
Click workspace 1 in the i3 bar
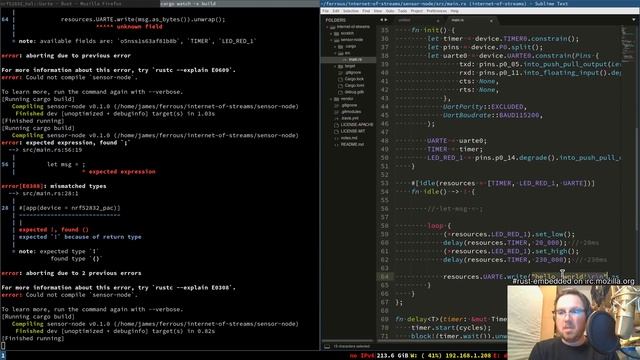click(x=3, y=356)
